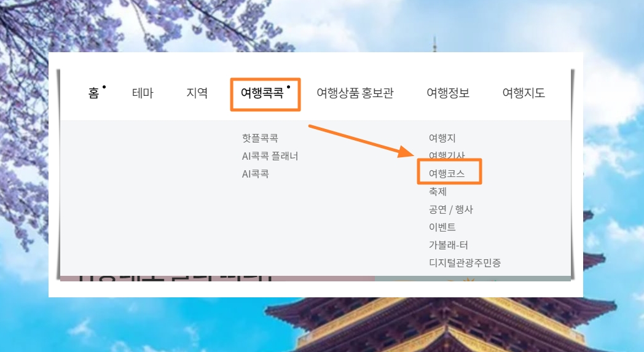Open AI콕콕 플래너 link

tap(270, 156)
